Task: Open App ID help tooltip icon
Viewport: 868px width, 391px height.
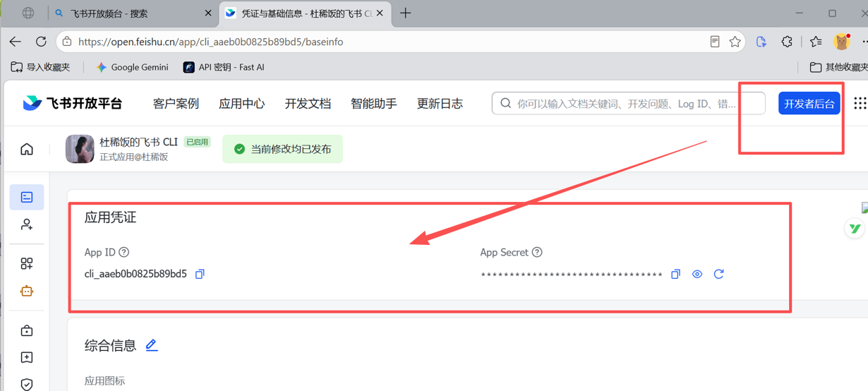Action: pyautogui.click(x=124, y=252)
